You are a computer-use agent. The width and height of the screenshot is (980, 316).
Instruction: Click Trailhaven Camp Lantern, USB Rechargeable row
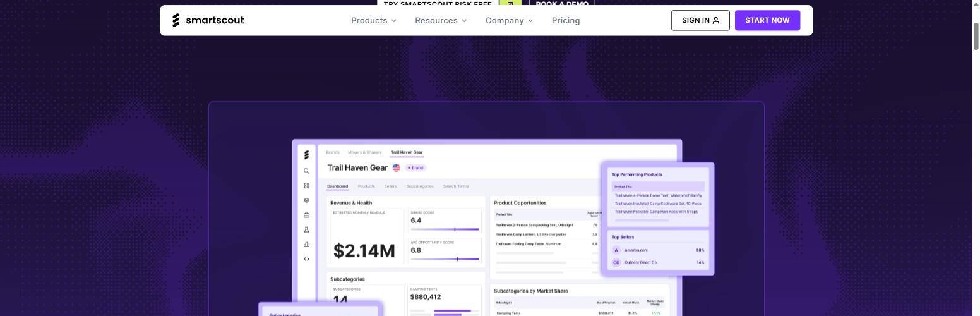pos(546,234)
